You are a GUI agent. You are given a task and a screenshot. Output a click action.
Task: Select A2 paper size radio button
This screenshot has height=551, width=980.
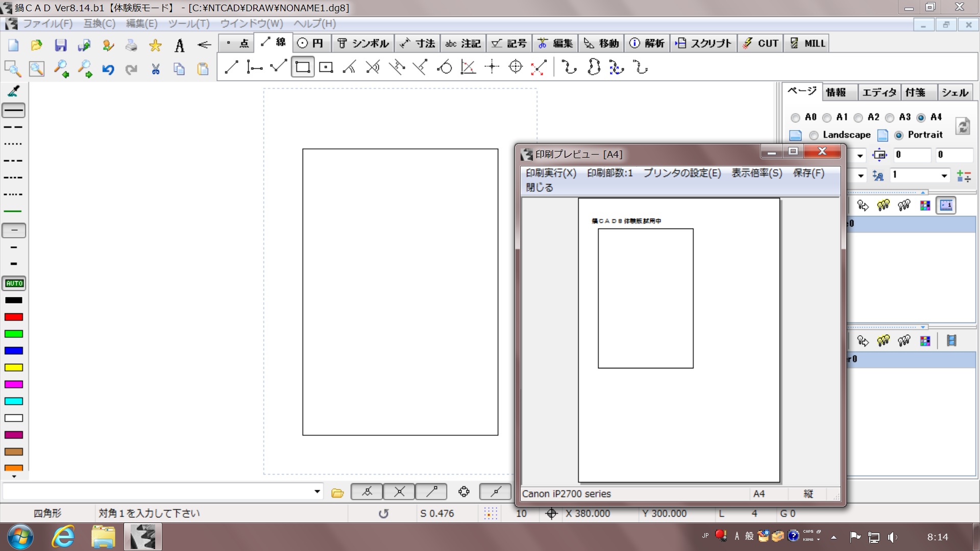pos(859,118)
